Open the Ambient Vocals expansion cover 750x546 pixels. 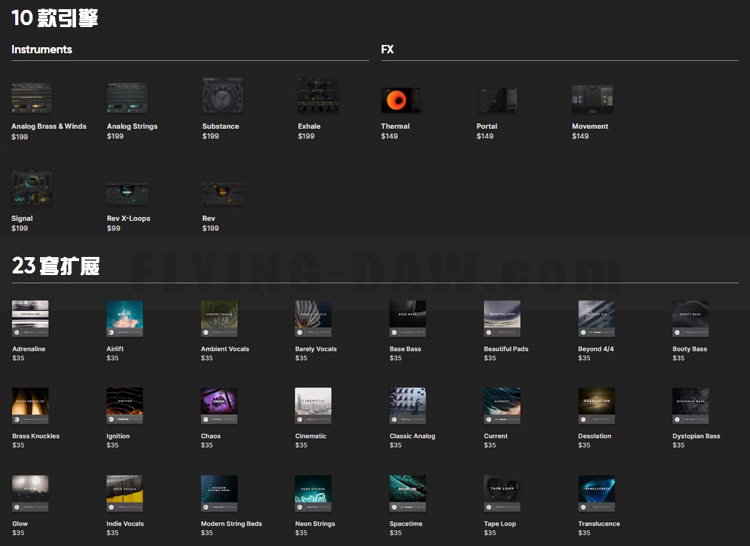coord(219,318)
